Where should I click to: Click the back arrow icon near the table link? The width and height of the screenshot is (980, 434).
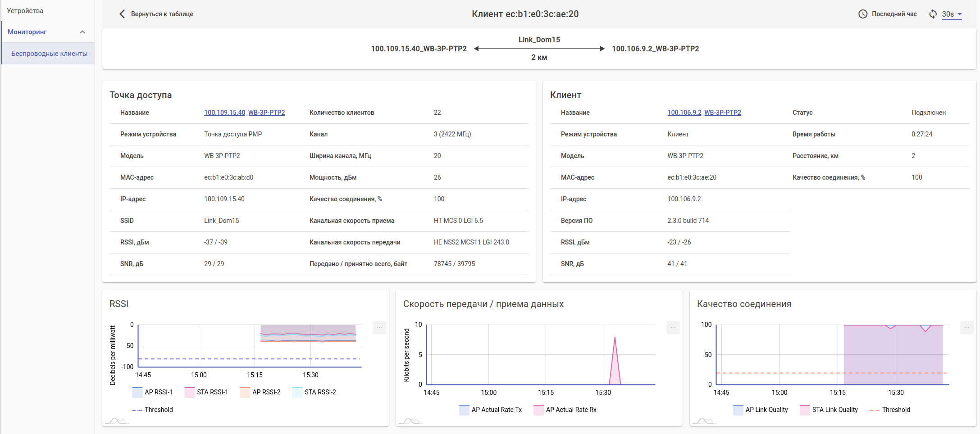pos(122,14)
